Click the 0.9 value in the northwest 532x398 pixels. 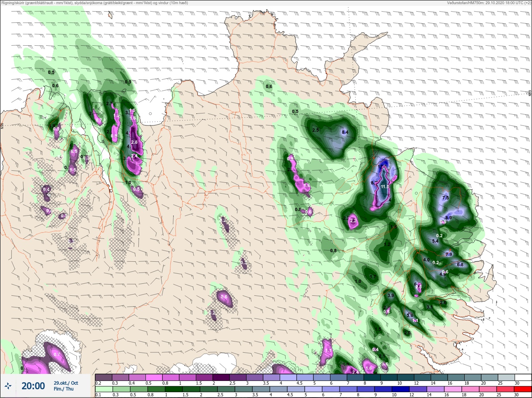point(128,82)
